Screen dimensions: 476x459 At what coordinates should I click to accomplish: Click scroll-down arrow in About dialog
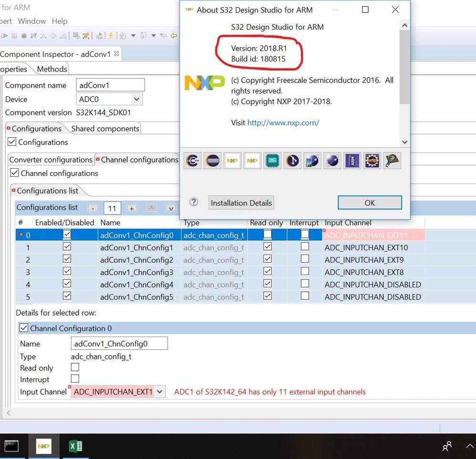click(x=405, y=142)
